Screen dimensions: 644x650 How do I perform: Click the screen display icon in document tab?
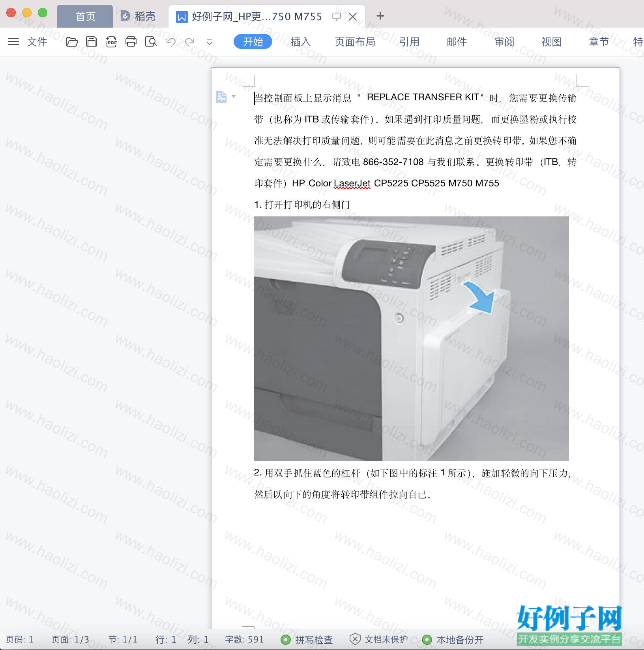point(337,17)
